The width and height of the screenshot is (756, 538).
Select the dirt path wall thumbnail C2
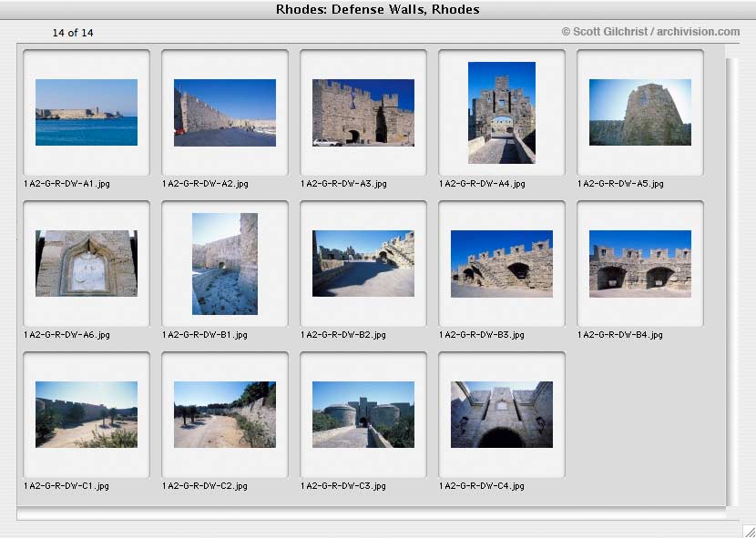coord(225,414)
